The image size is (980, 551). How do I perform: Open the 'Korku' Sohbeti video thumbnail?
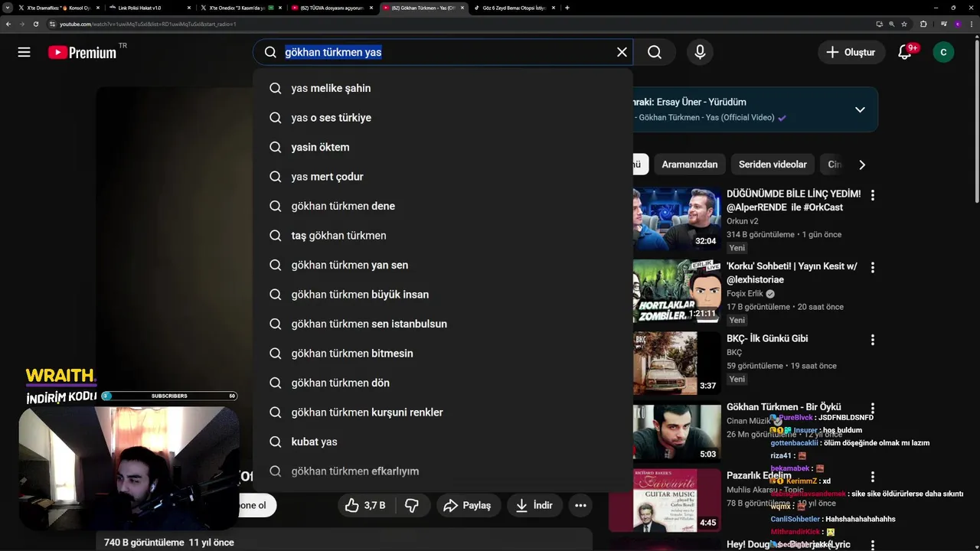tap(677, 291)
